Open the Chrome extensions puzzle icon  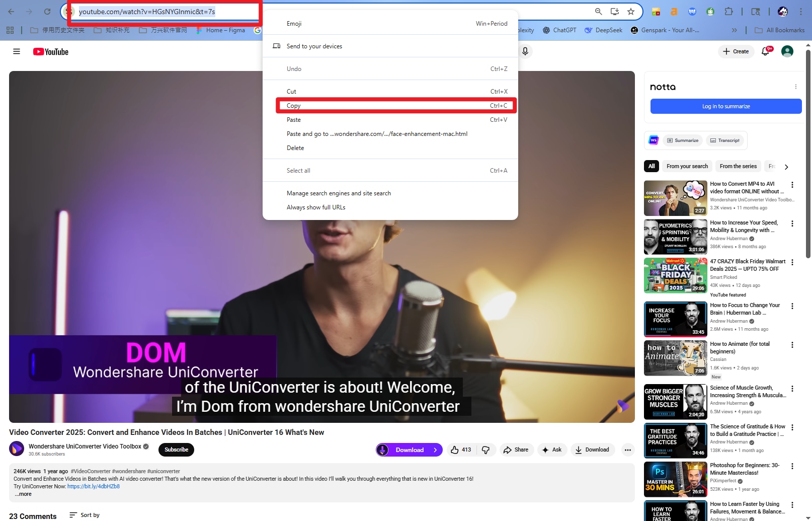(x=728, y=11)
